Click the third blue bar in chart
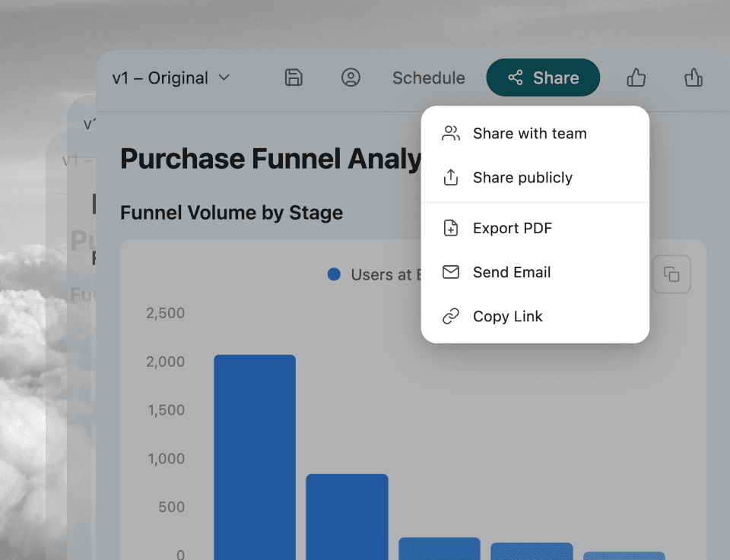 pos(439,549)
